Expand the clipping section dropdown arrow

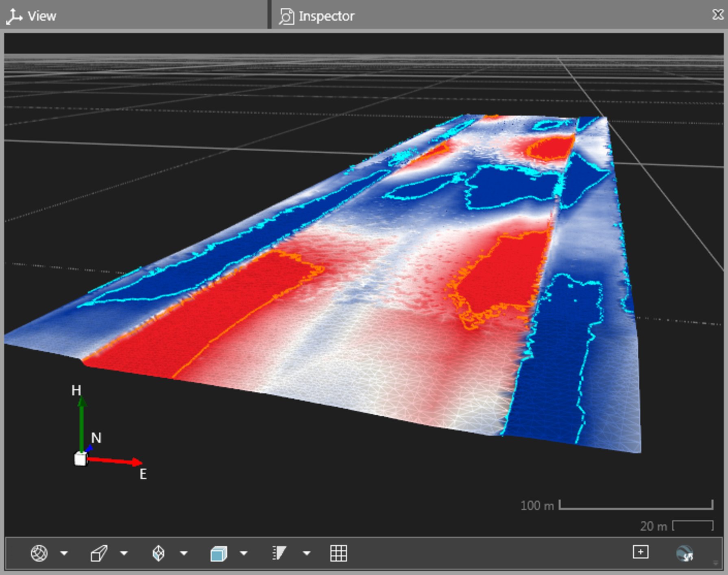307,553
